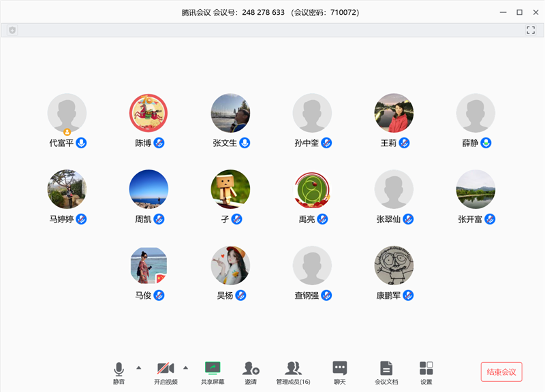
Task: Select 薛静's default avatar
Action: [476, 113]
